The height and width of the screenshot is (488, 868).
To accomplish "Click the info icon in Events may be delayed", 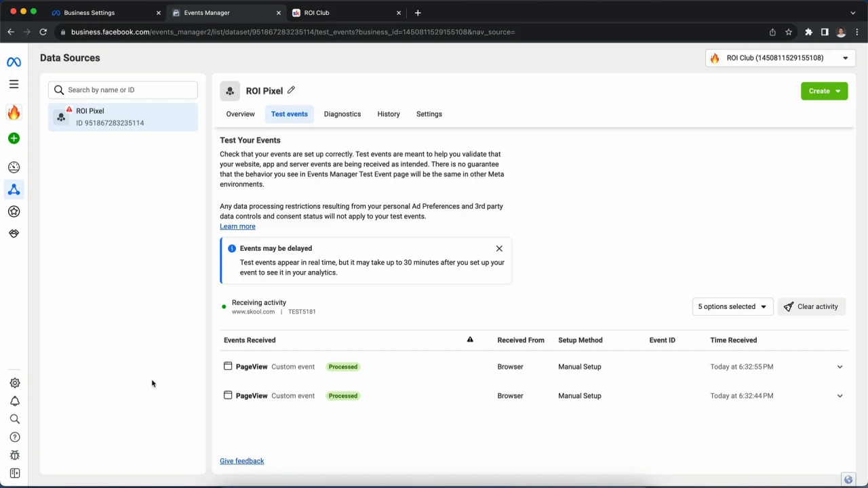I will (232, 249).
